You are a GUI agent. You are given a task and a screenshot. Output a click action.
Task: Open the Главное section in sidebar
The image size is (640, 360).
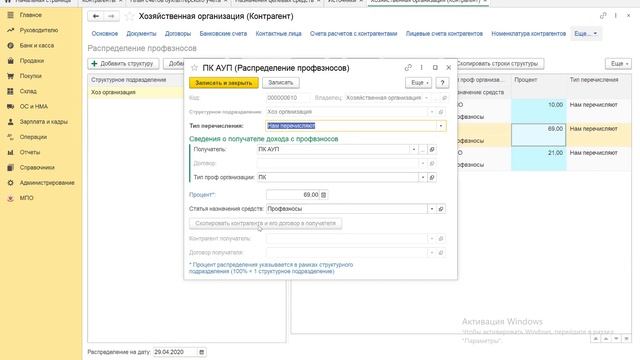[x=30, y=15]
